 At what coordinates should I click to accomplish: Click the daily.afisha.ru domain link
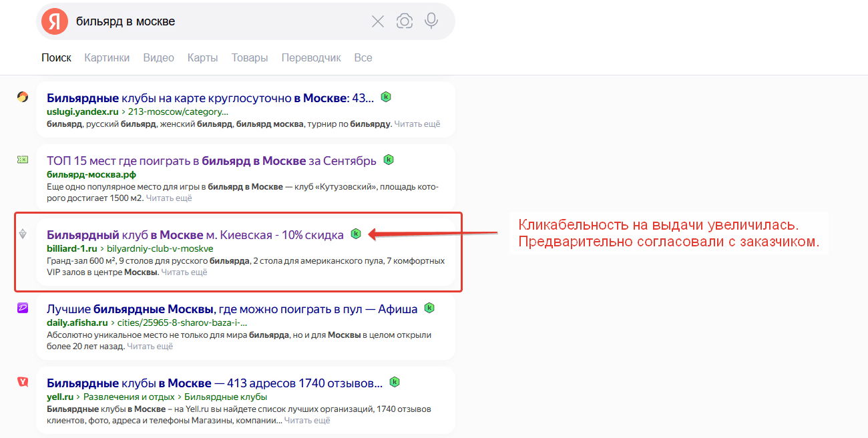click(77, 322)
